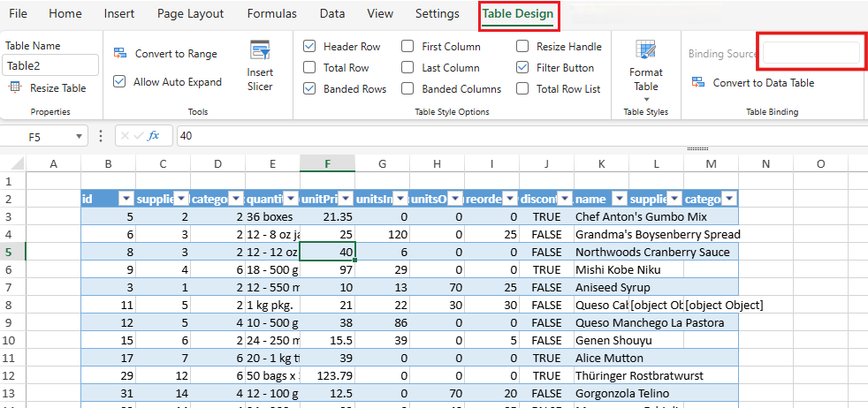Open the Settings tab
Viewport: 868px width, 408px height.
pyautogui.click(x=438, y=14)
